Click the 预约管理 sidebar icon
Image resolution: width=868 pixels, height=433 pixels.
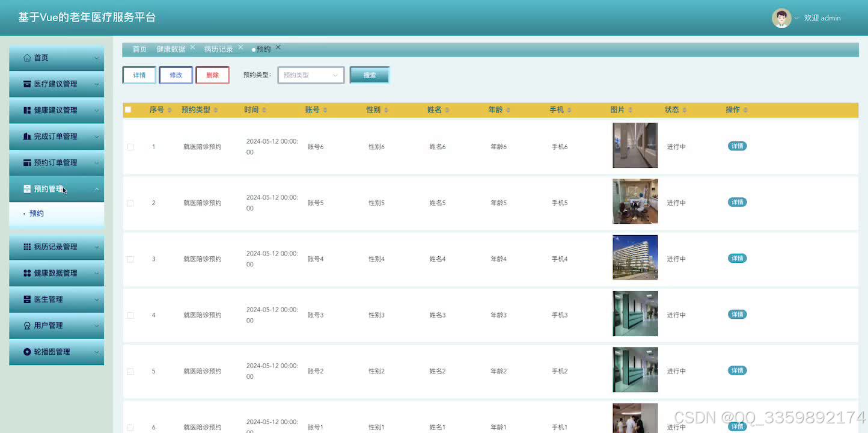(x=27, y=189)
